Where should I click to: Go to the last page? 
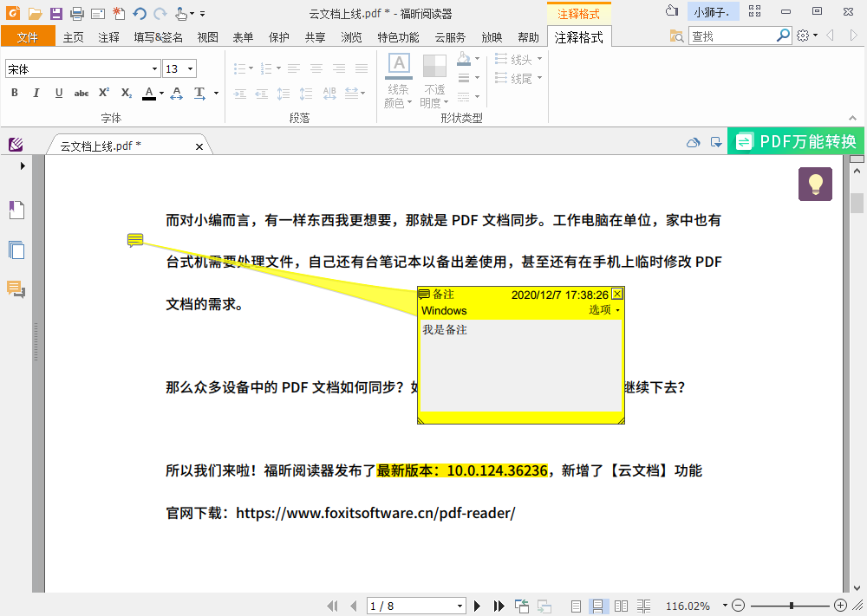click(499, 606)
